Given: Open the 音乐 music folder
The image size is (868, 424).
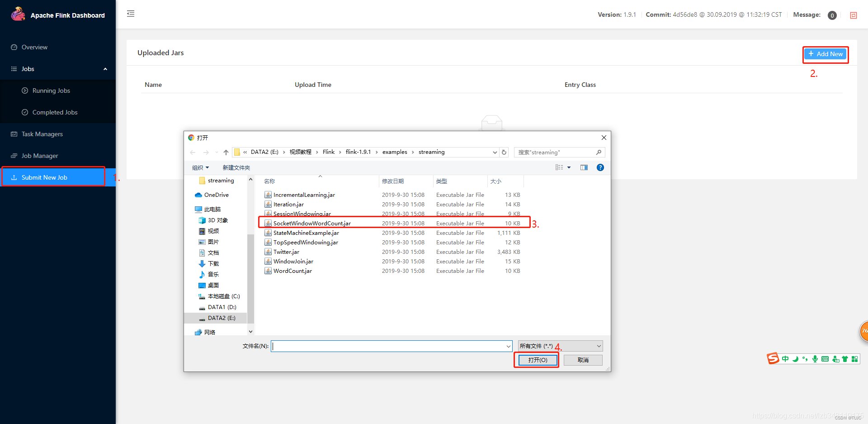Looking at the screenshot, I should (208, 275).
